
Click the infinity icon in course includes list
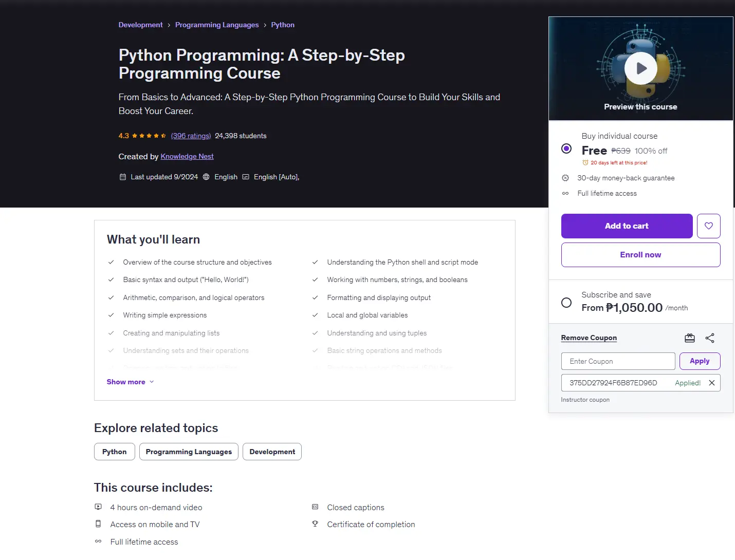click(x=98, y=542)
